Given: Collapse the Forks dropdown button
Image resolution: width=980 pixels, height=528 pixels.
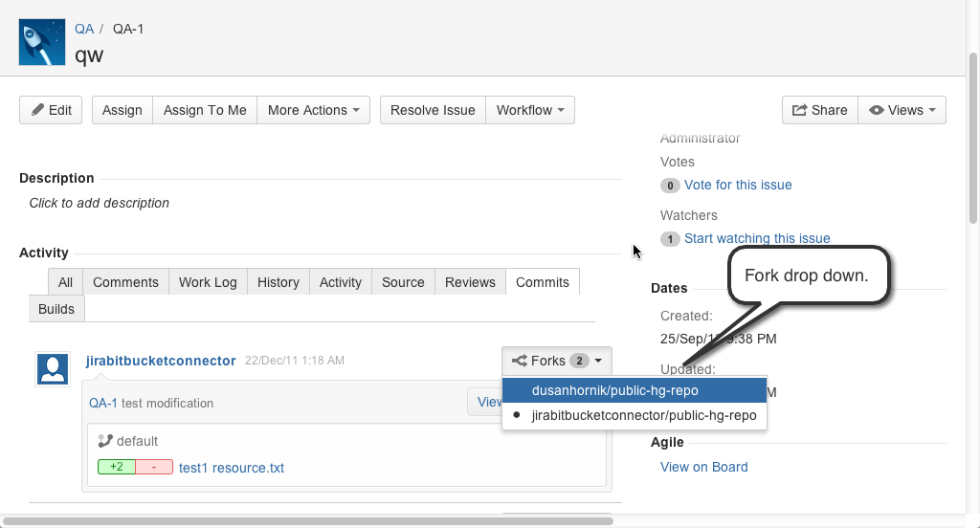Looking at the screenshot, I should [557, 361].
